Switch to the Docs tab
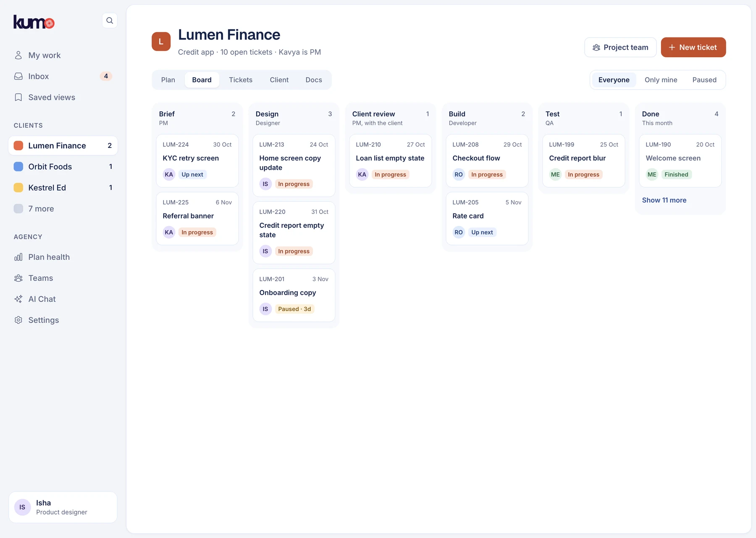 (314, 80)
